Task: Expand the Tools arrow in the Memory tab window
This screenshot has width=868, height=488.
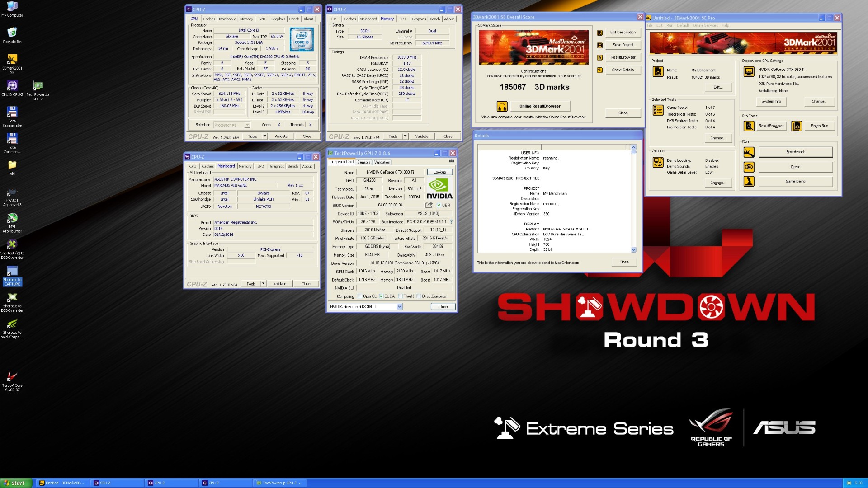Action: 405,136
